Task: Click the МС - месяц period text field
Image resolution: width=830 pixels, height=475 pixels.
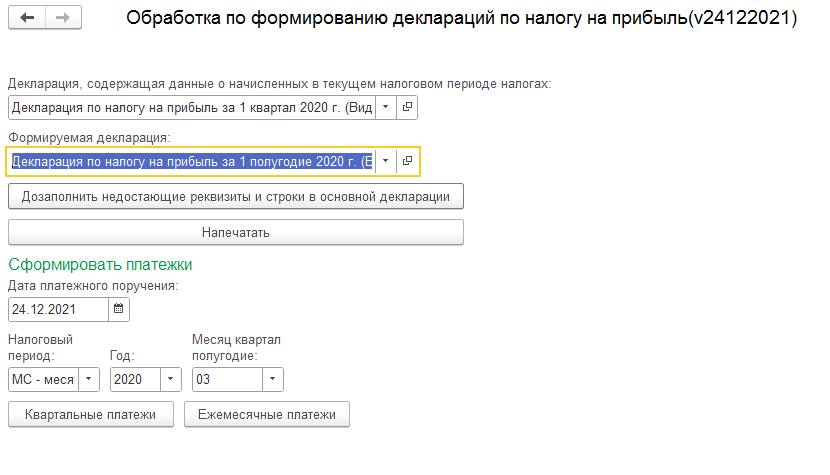Action: coord(42,380)
